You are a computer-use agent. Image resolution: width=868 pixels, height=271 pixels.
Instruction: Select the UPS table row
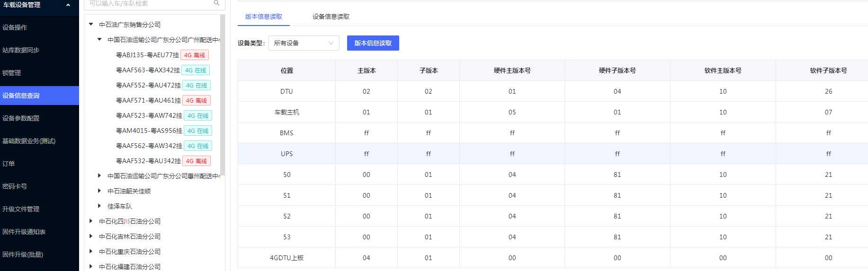(x=553, y=154)
